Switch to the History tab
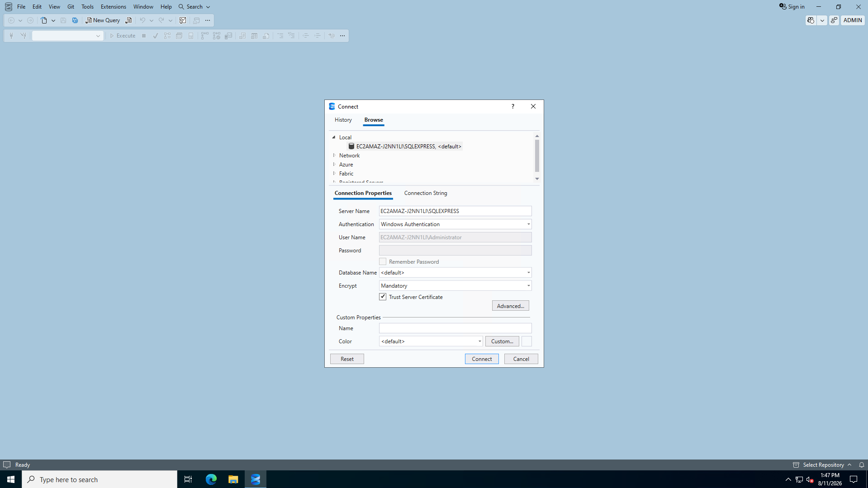868x488 pixels. (x=343, y=120)
